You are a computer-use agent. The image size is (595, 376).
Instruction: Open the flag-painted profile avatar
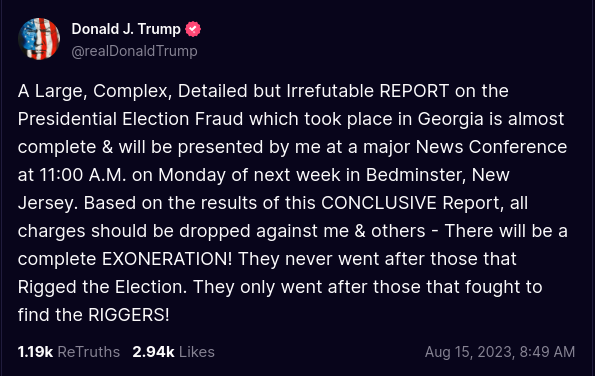pos(39,39)
